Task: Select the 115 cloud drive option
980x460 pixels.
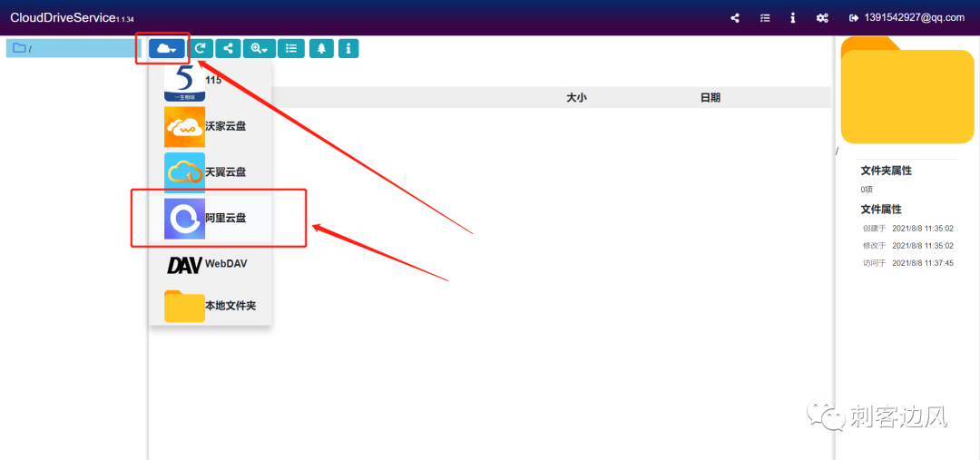Action: click(x=210, y=81)
